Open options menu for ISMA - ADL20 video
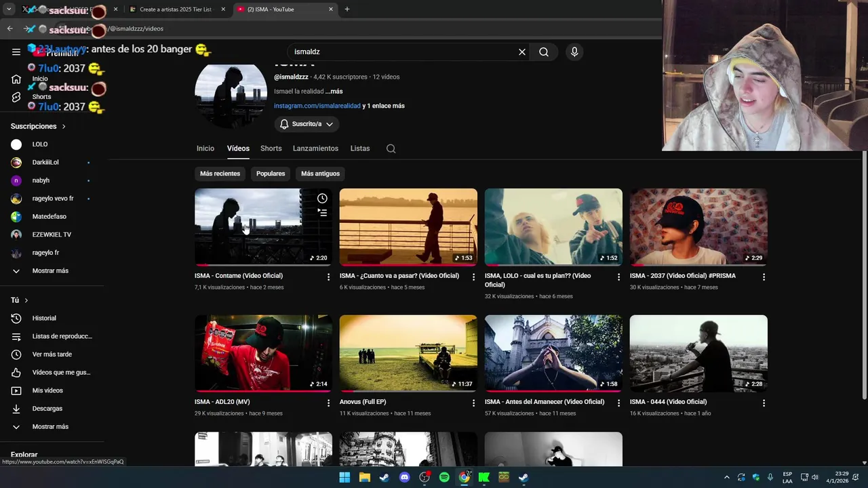The height and width of the screenshot is (488, 868). click(x=328, y=403)
